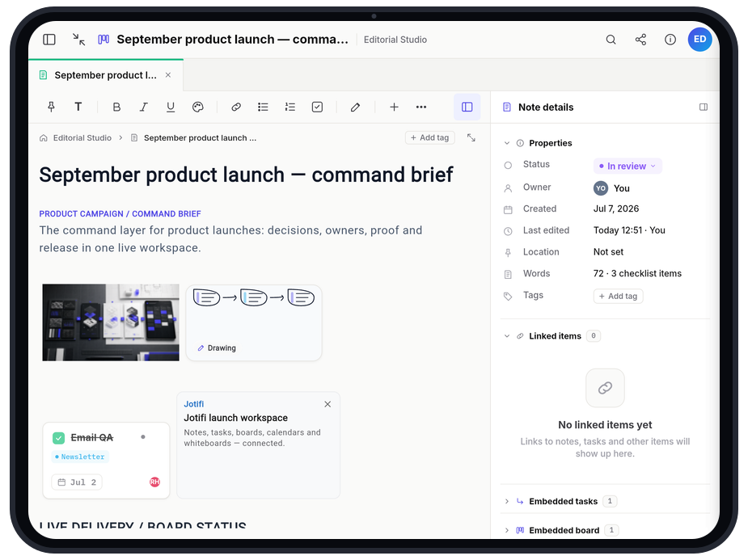The height and width of the screenshot is (560, 748).
Task: Expand the Embedded board section
Action: tap(506, 530)
